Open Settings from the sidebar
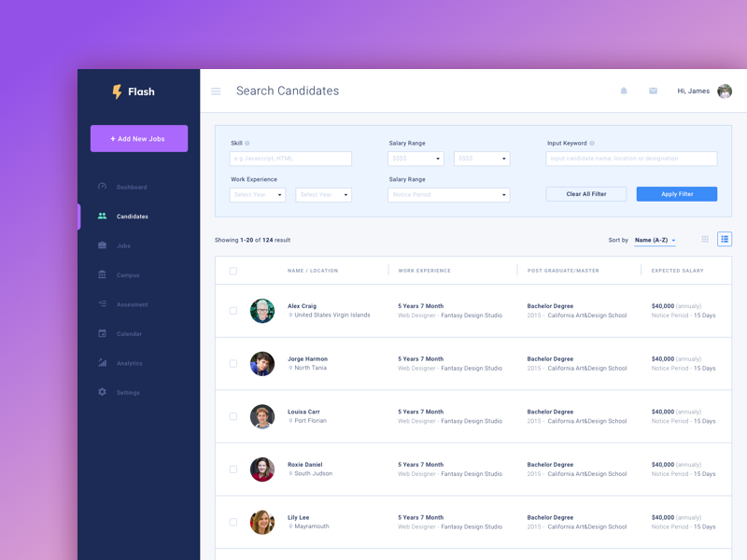747x560 pixels. 128,392
